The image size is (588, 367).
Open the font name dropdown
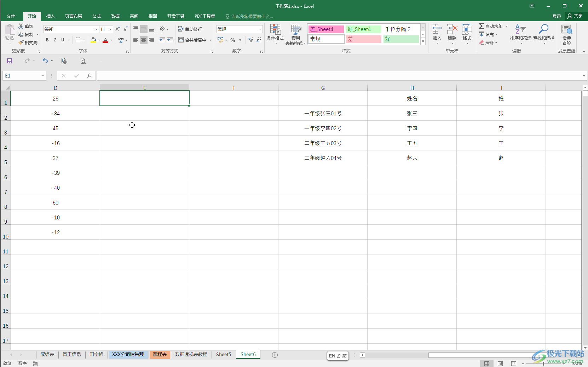(96, 29)
